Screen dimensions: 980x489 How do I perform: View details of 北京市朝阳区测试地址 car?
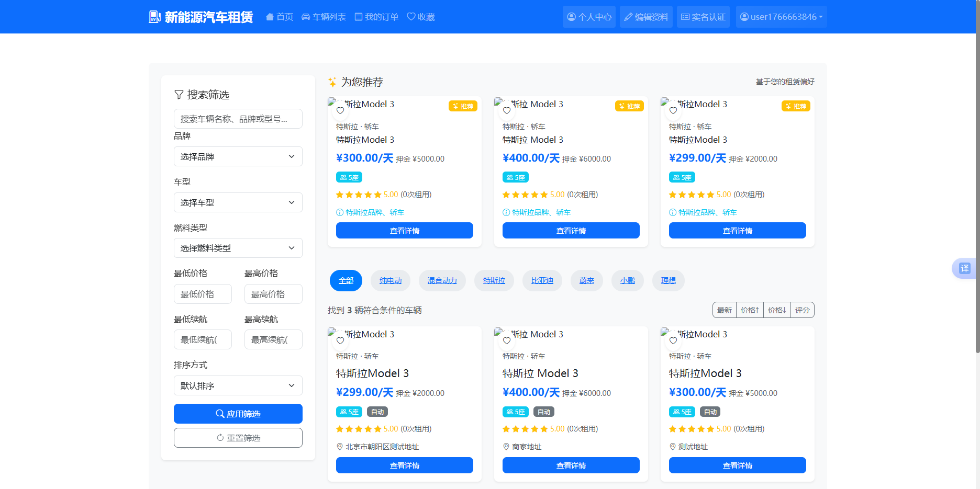405,465
